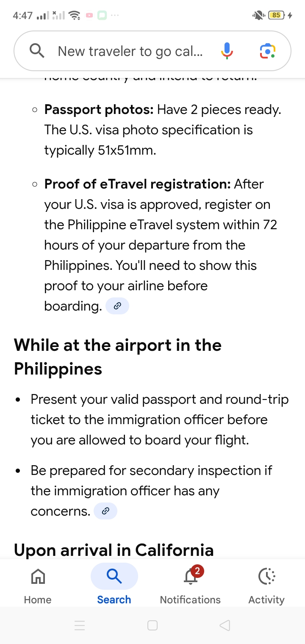
Task: Open the Android recent apps menu
Action: point(80,625)
